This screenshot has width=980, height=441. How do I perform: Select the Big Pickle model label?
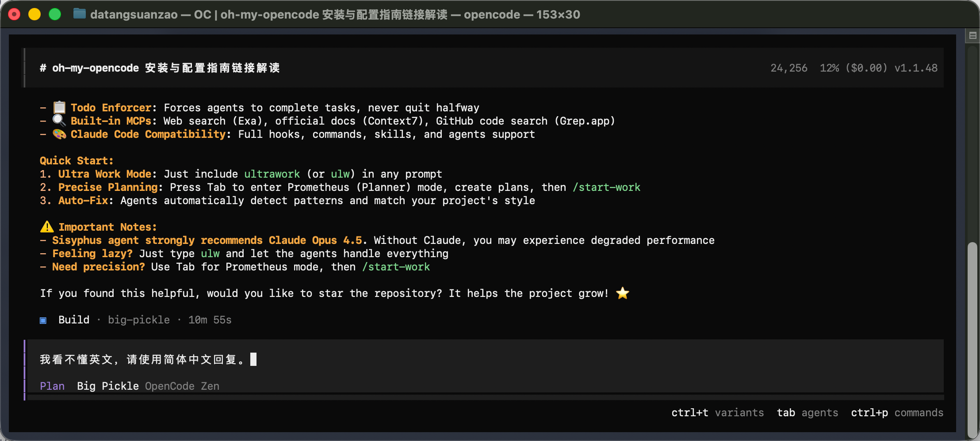108,386
